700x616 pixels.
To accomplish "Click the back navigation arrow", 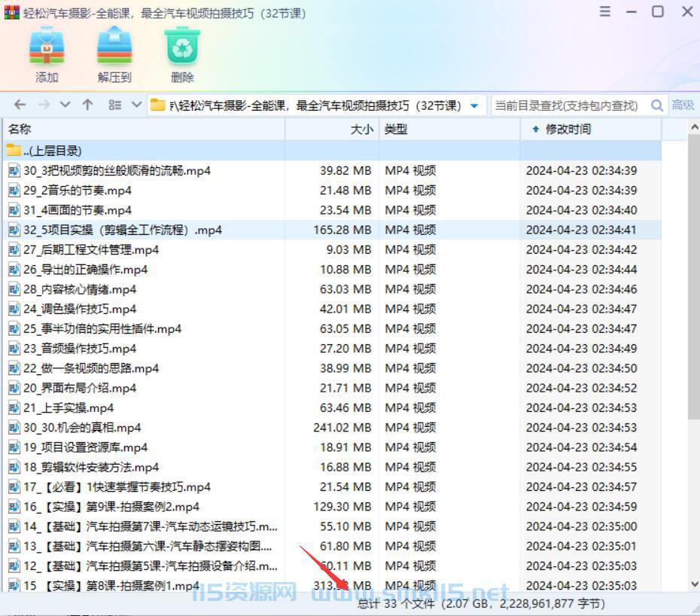I will pyautogui.click(x=20, y=105).
